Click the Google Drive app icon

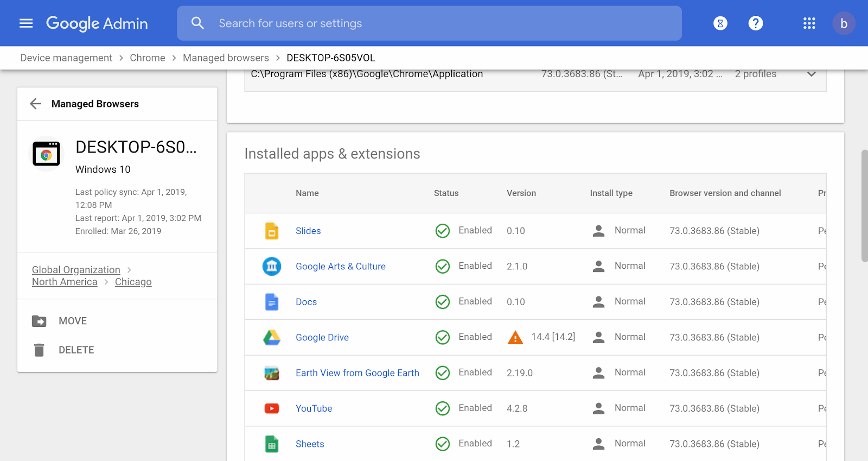(272, 338)
